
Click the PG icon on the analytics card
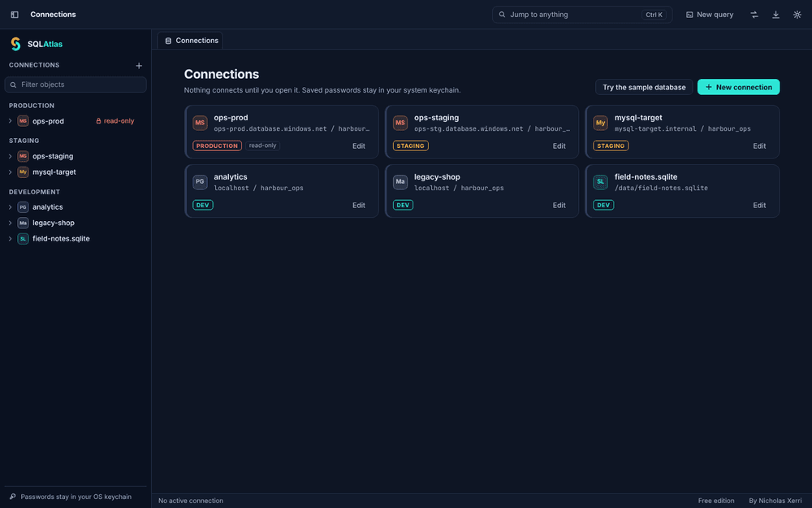pos(200,182)
